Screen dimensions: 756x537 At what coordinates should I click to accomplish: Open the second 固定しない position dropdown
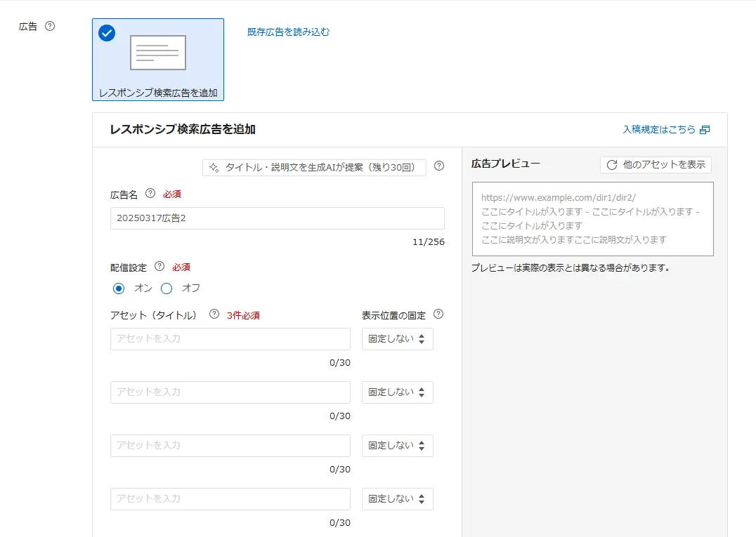point(398,392)
